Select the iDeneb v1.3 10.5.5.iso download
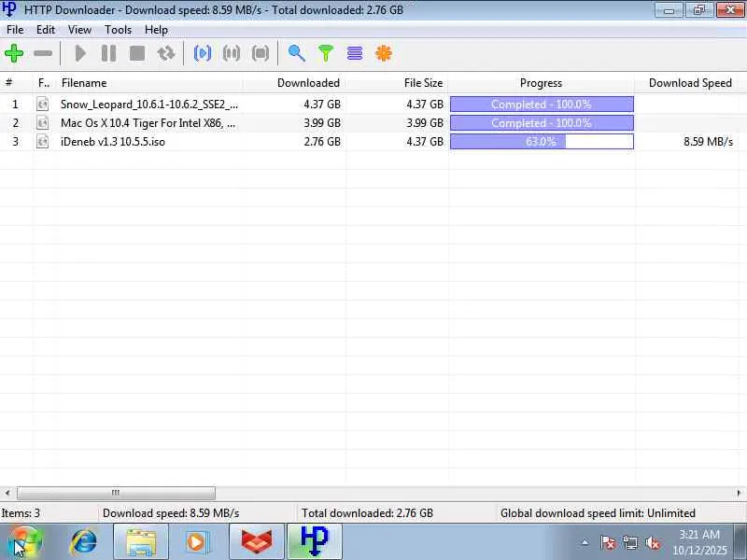 [112, 142]
